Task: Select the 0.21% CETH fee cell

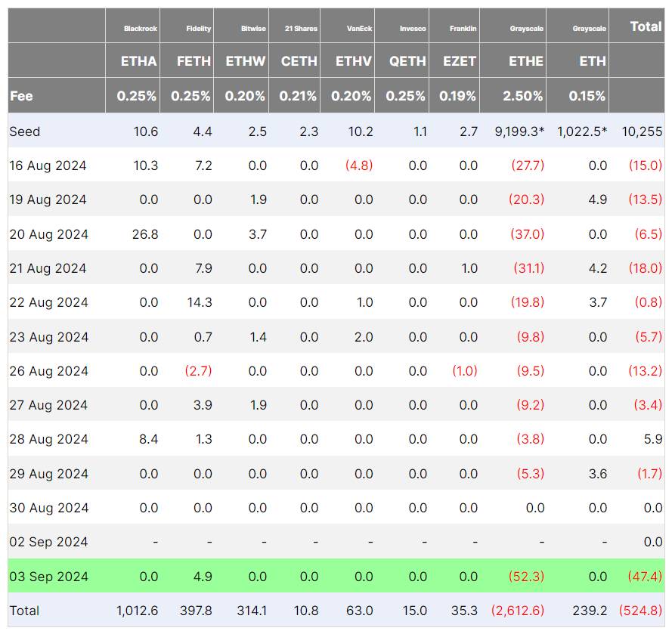Action: pos(298,96)
